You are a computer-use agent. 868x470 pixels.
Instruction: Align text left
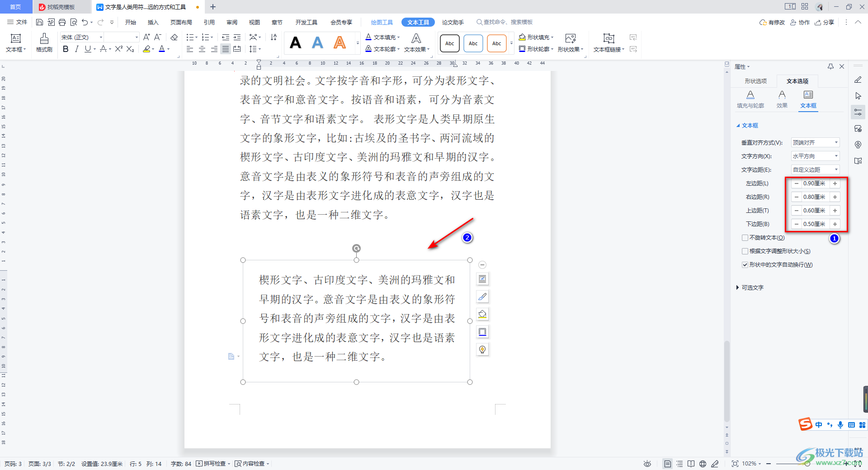(x=190, y=49)
